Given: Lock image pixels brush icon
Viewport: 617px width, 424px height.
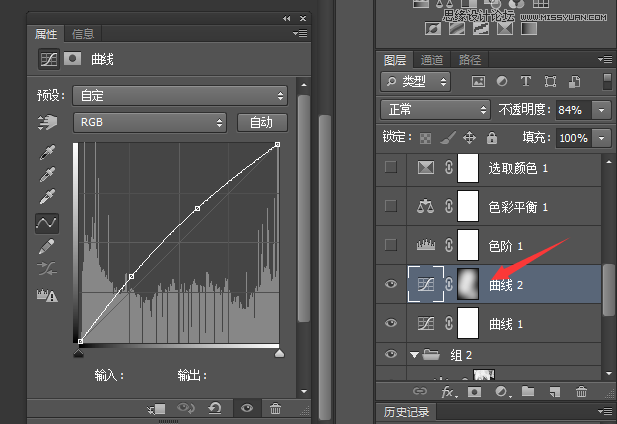Looking at the screenshot, I should (447, 138).
